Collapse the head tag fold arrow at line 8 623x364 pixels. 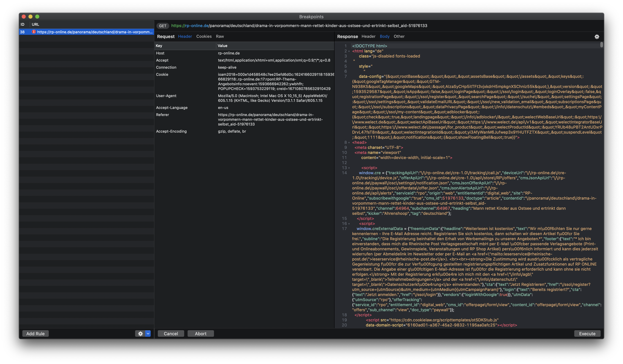[x=349, y=143]
